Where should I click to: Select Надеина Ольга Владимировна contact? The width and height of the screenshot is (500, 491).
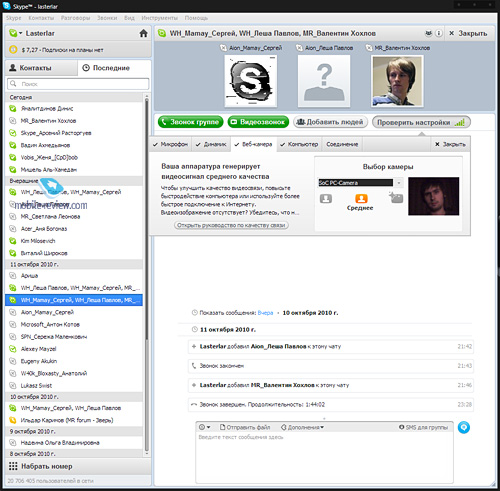tap(74, 443)
